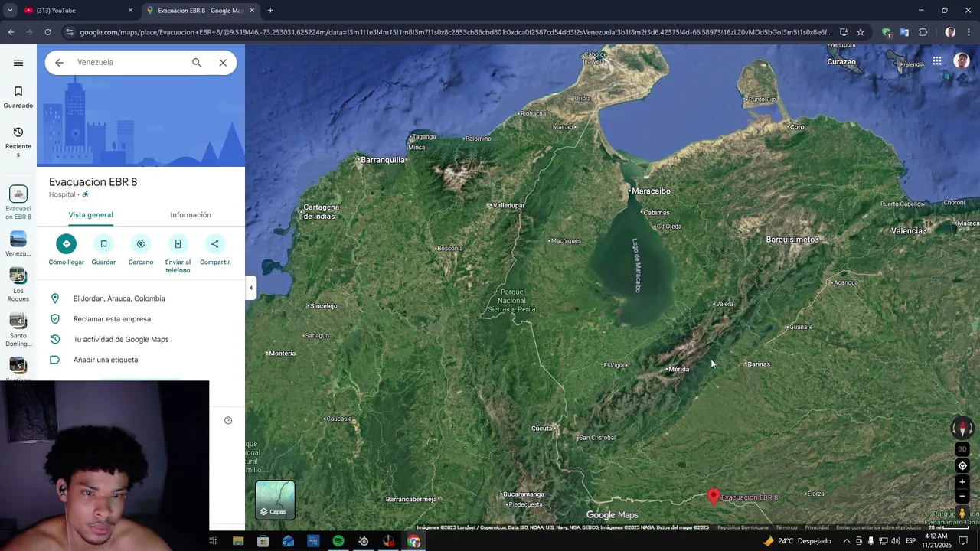Click the Chrome taskbar icon
This screenshot has width=980, height=551.
pos(414,541)
